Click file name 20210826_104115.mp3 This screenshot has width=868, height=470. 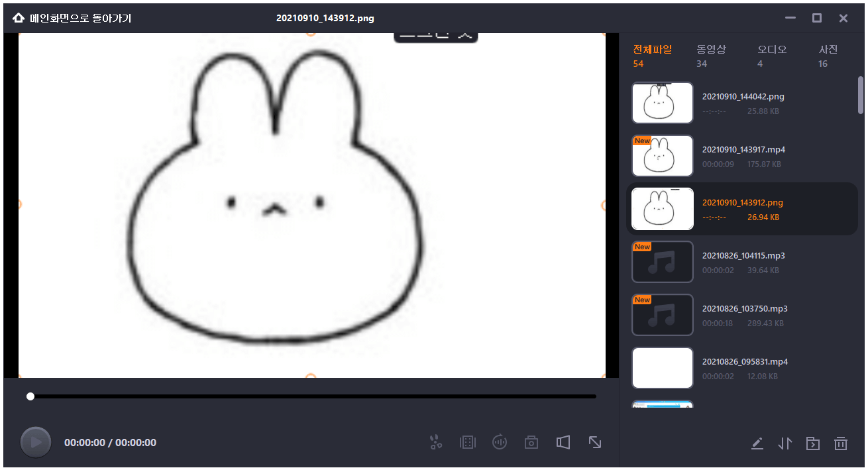[x=745, y=256]
